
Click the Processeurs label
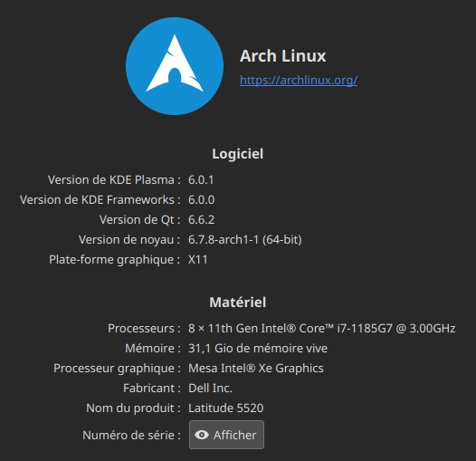[x=144, y=329]
